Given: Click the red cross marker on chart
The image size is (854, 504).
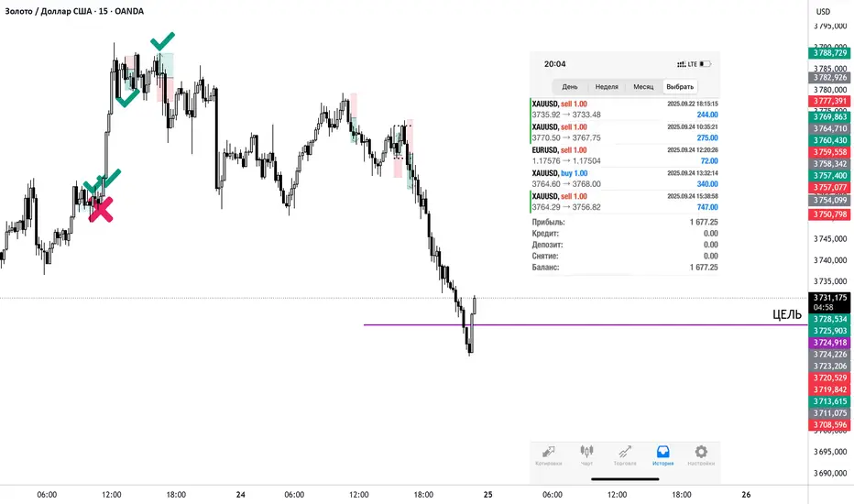Looking at the screenshot, I should pos(101,210).
